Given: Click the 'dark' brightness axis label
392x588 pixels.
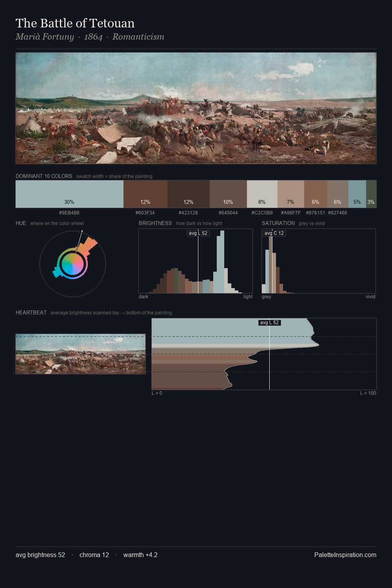Looking at the screenshot, I should tap(143, 297).
